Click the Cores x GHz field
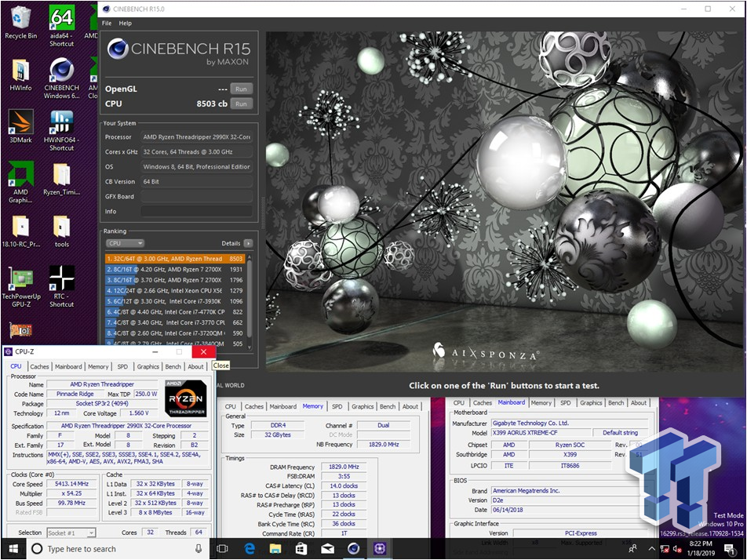 (x=196, y=152)
